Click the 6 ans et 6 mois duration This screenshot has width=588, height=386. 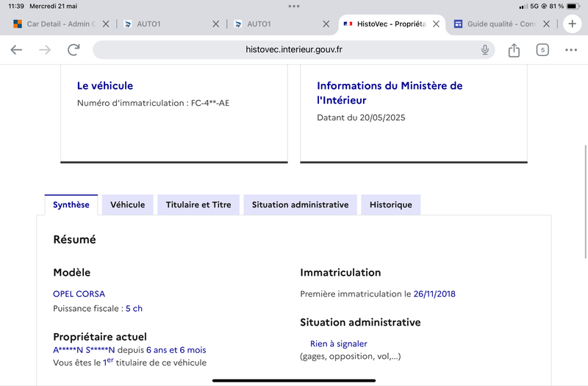176,351
